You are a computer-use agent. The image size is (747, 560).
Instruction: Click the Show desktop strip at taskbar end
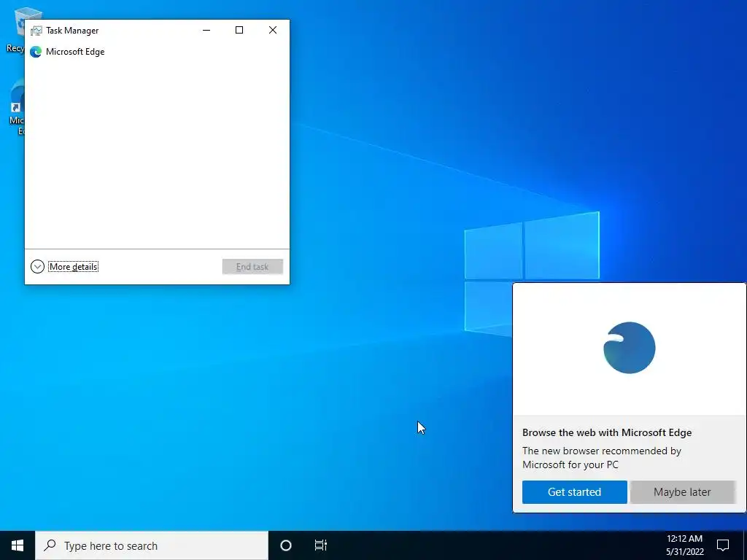(x=745, y=545)
